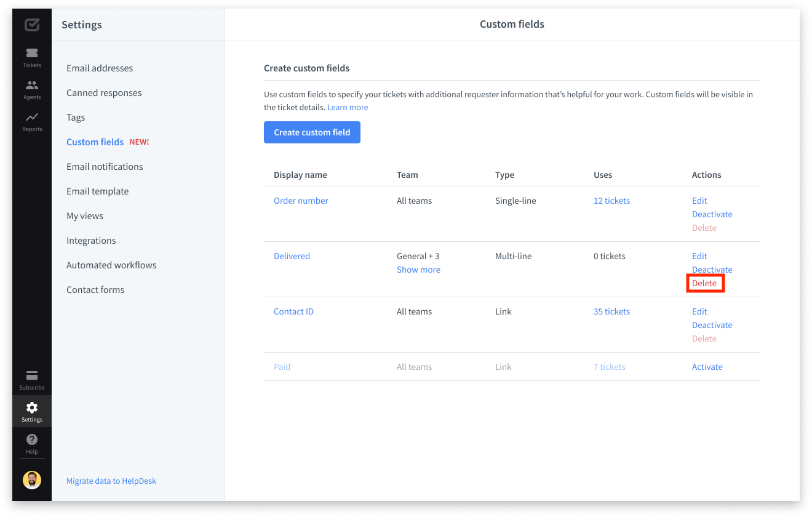Screen dimensions: 812x517
Task: Edit the Order number field
Action: [x=699, y=201]
